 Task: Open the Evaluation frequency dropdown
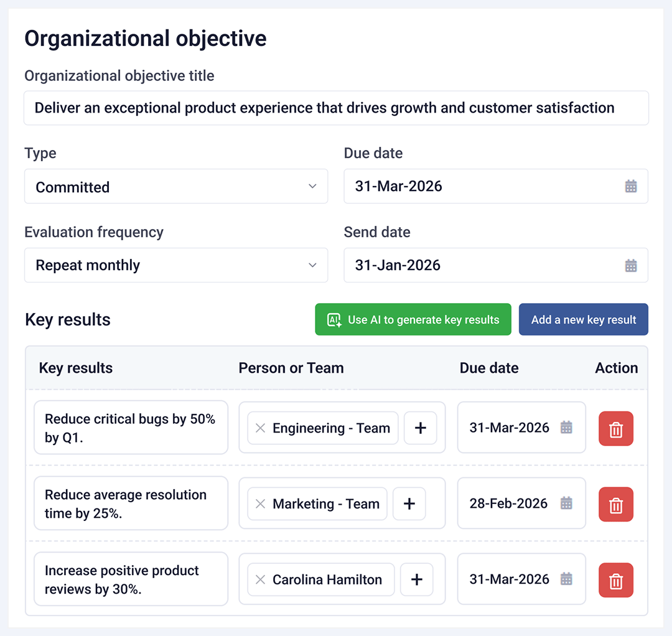pyautogui.click(x=176, y=266)
